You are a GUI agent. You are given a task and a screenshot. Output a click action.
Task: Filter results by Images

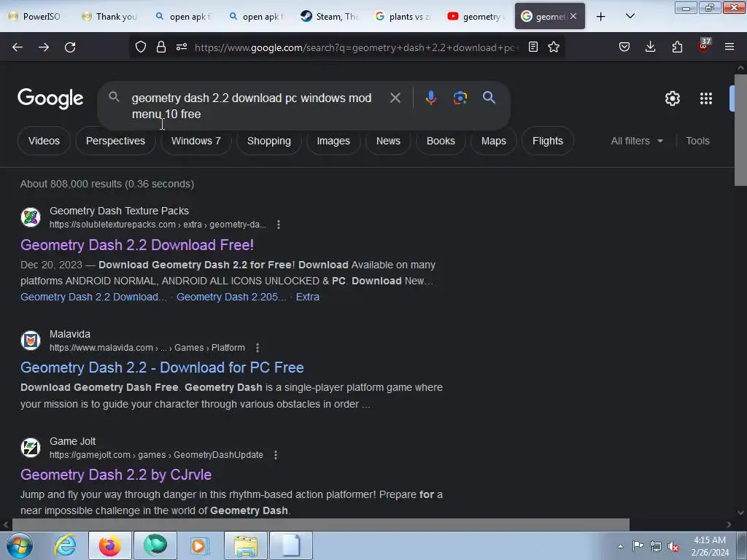coord(333,141)
